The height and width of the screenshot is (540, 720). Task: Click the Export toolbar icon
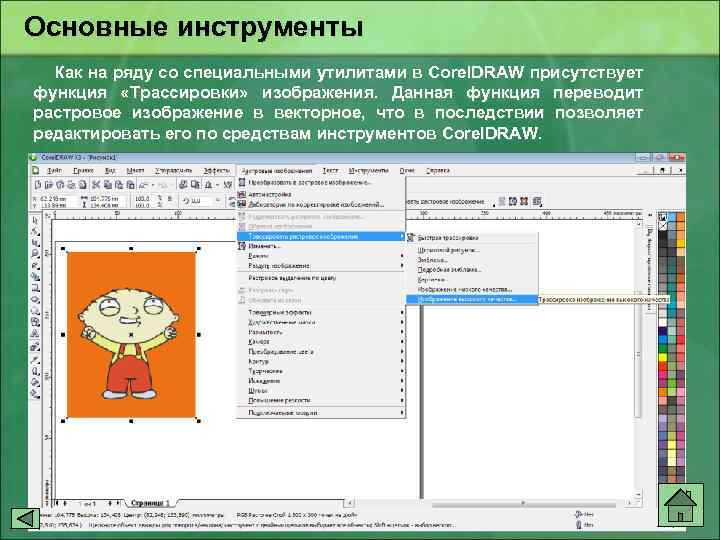(x=195, y=185)
